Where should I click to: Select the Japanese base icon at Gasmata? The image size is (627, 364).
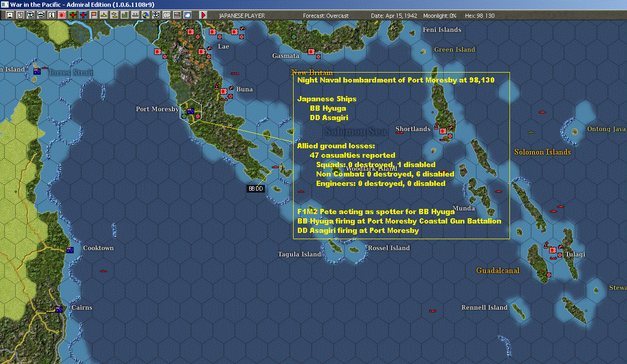[x=311, y=52]
